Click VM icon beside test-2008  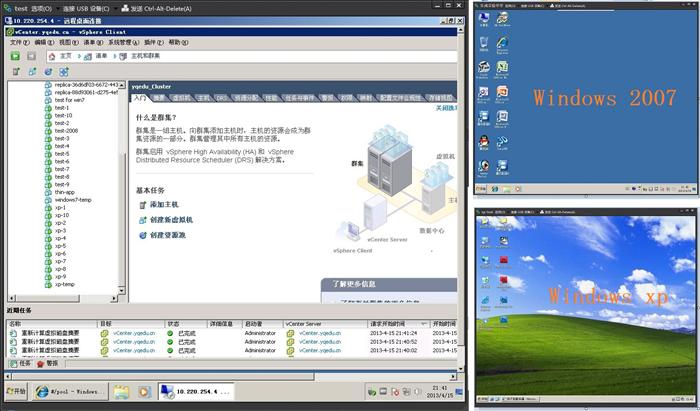[x=48, y=131]
